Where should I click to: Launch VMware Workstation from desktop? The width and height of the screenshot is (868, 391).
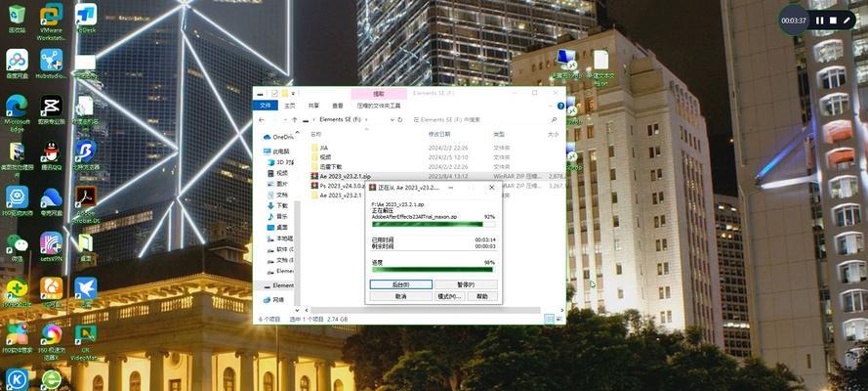point(51,22)
